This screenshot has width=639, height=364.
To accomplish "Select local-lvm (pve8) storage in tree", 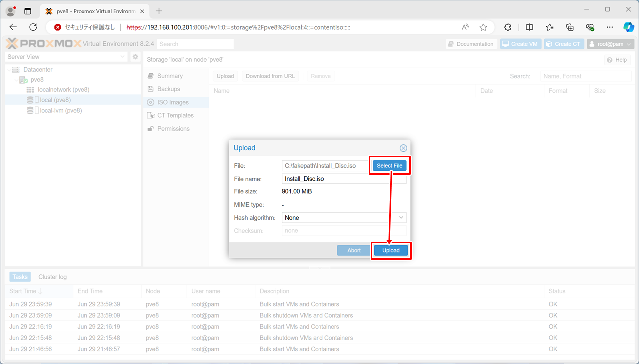I will click(61, 111).
